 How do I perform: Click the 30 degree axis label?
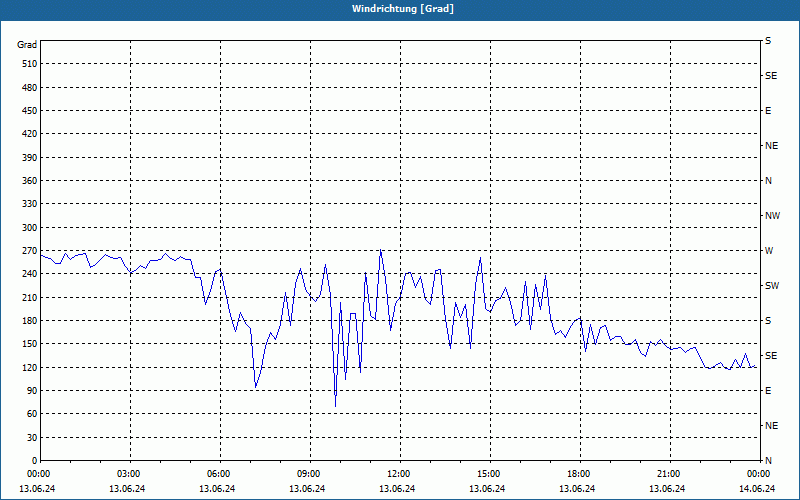[x=32, y=437]
